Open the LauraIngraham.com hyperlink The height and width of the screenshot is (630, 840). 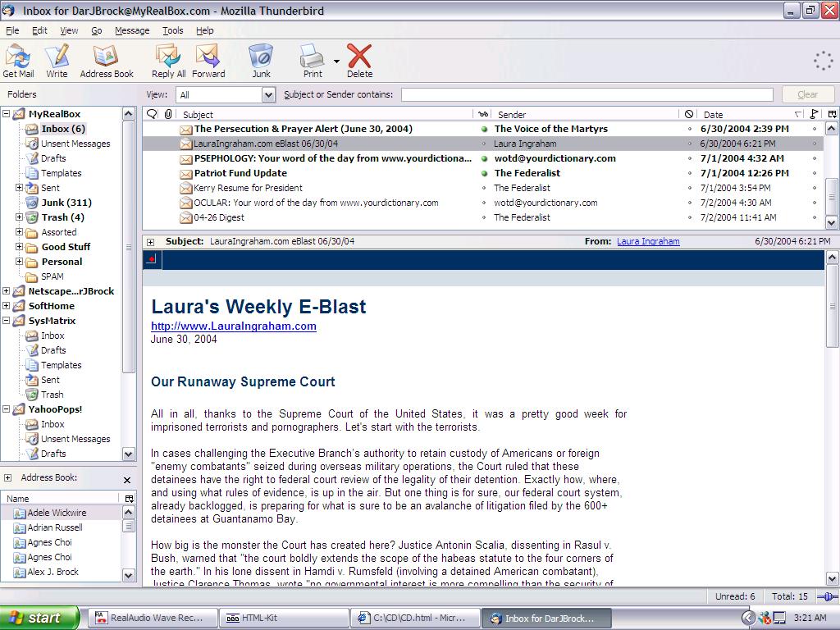coord(234,326)
